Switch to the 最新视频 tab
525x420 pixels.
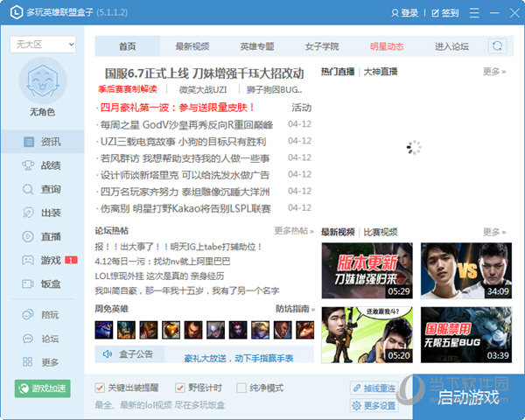tap(192, 46)
